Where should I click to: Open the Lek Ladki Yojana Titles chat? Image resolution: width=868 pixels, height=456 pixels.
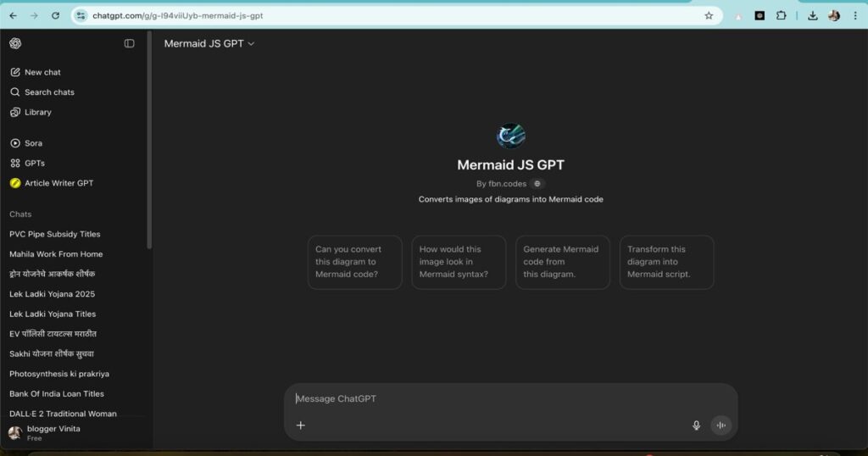[53, 314]
